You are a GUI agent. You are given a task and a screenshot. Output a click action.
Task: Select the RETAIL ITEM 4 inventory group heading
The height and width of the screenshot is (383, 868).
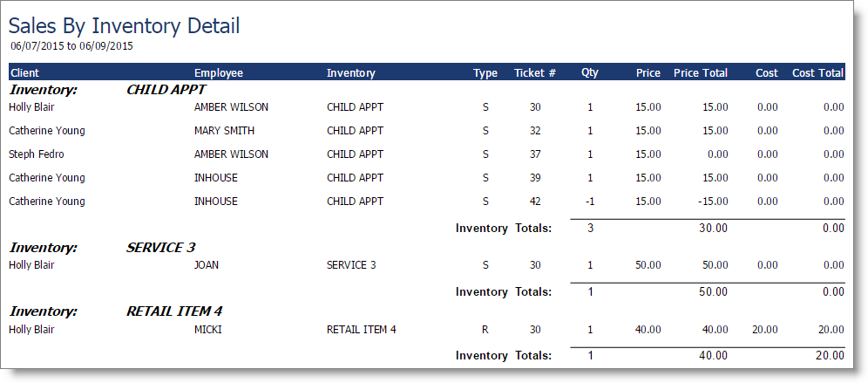tap(174, 311)
